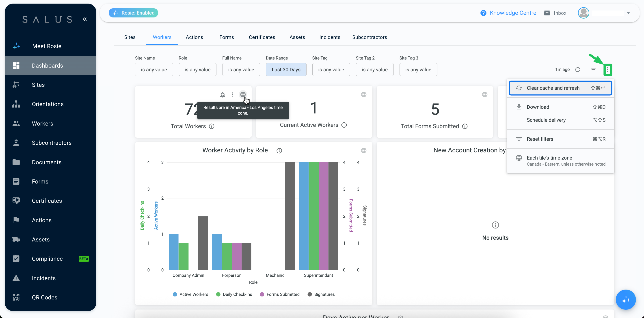This screenshot has height=318, width=644.
Task: Collapse the Salus sidebar
Action: (x=85, y=19)
